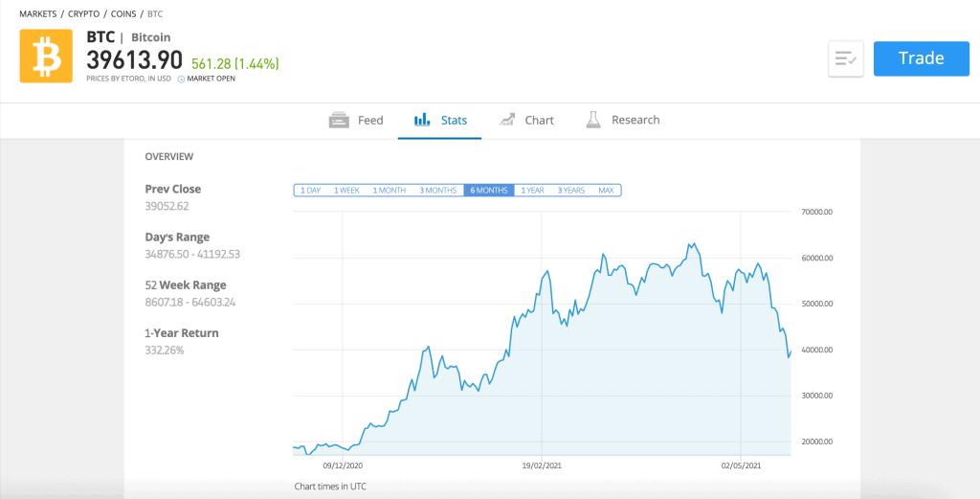Open the MARKETS breadcrumb link
This screenshot has height=499, width=980.
[39, 13]
